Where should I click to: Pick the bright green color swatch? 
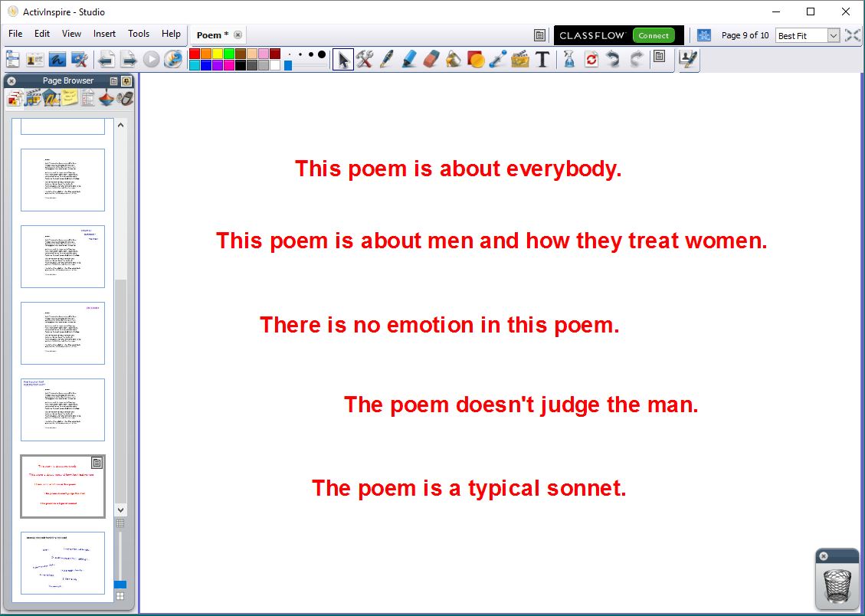(228, 54)
